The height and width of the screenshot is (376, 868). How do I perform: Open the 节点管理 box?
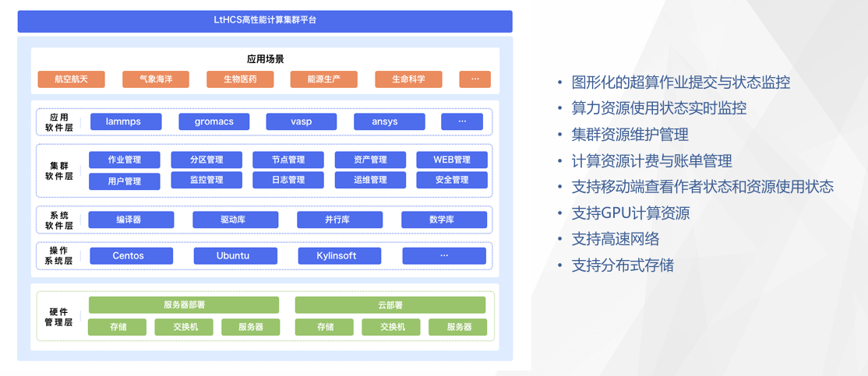click(288, 160)
